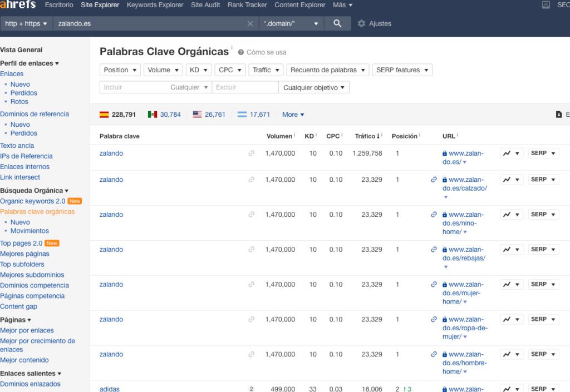Click sitelink icon beside ropa-de-mujer URL

coord(434,319)
